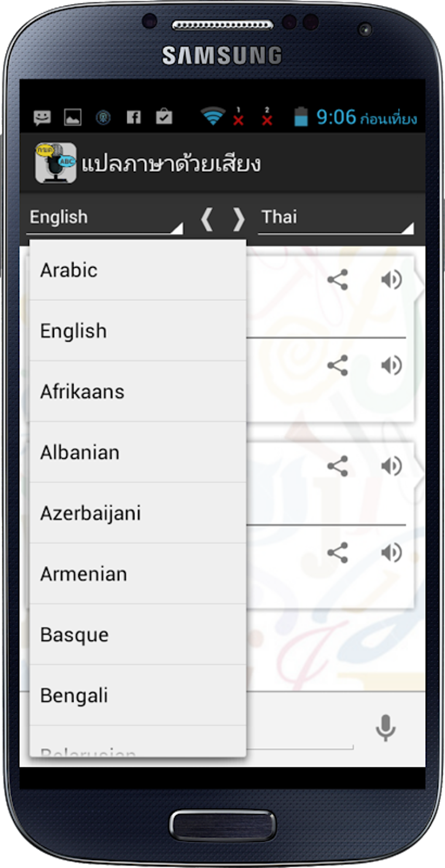This screenshot has width=445, height=868.
Task: Select Armenian from the language list
Action: click(x=137, y=574)
